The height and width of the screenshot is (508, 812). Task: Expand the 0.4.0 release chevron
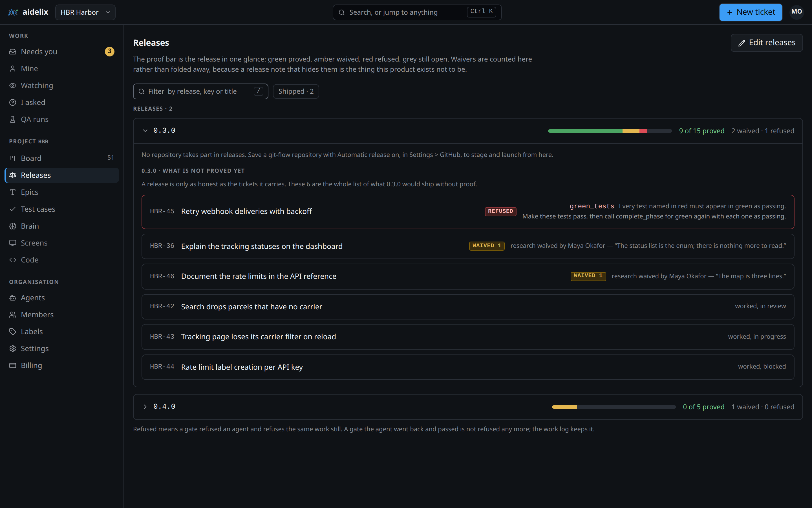point(145,407)
